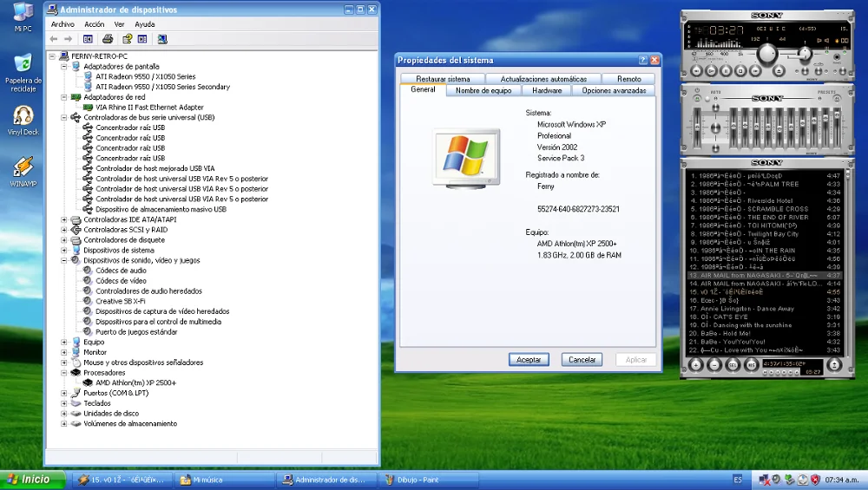This screenshot has width=868, height=490.
Task: Expand Dispositivos de sistema node
Action: (64, 251)
